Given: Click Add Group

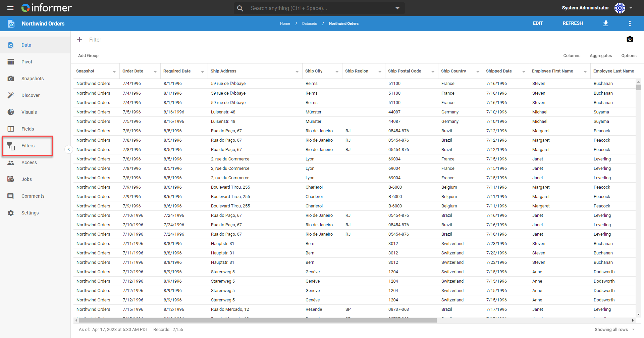Looking at the screenshot, I should [88, 56].
